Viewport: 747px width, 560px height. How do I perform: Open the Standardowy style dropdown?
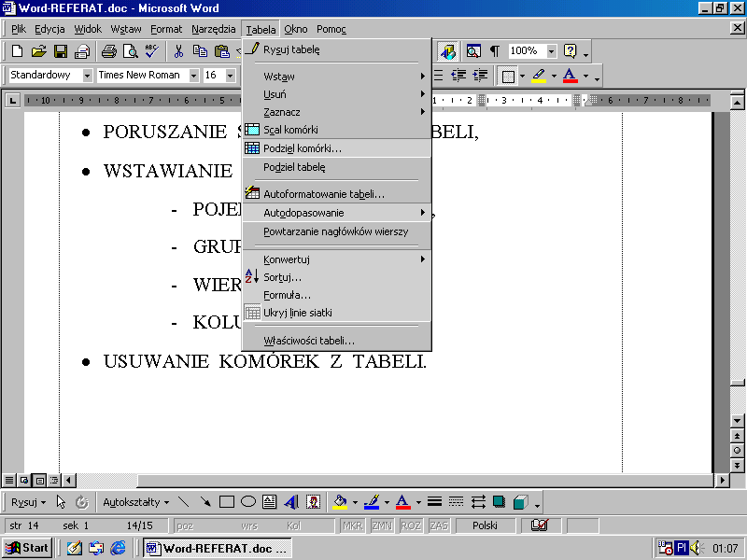[88, 76]
